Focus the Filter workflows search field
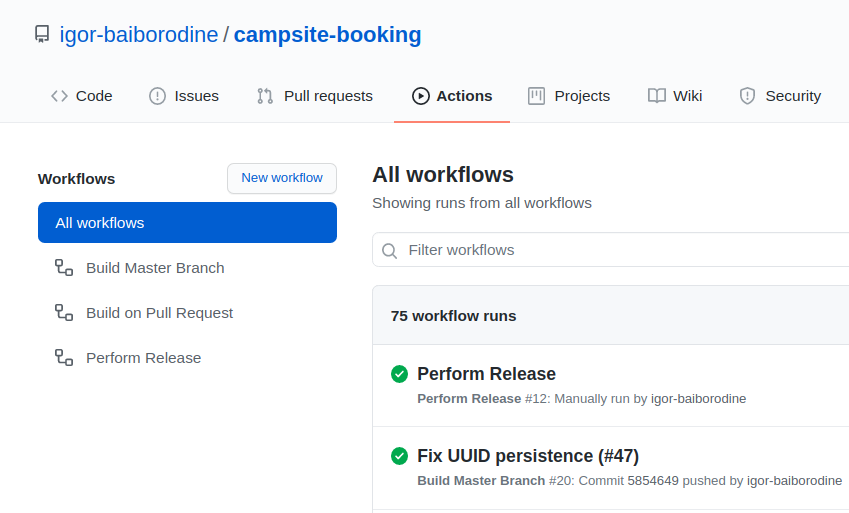 point(611,250)
